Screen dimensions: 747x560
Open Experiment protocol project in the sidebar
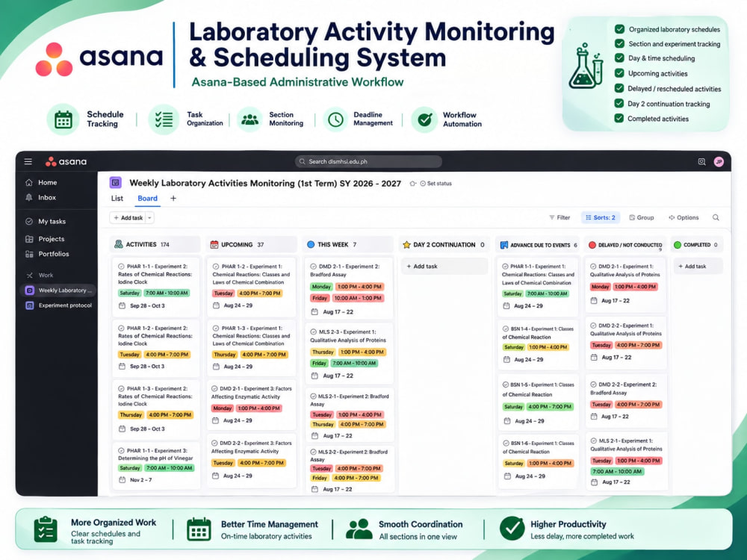(x=58, y=305)
